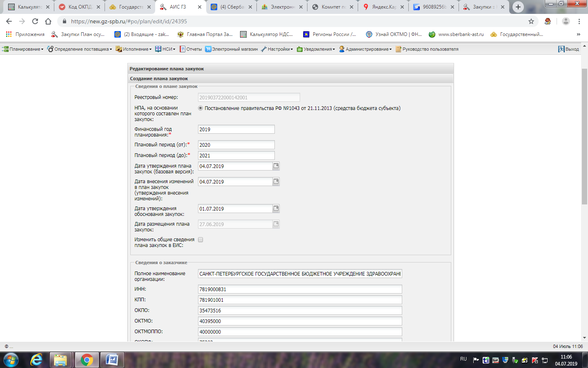Click the page vertical scrollbar

584,137
